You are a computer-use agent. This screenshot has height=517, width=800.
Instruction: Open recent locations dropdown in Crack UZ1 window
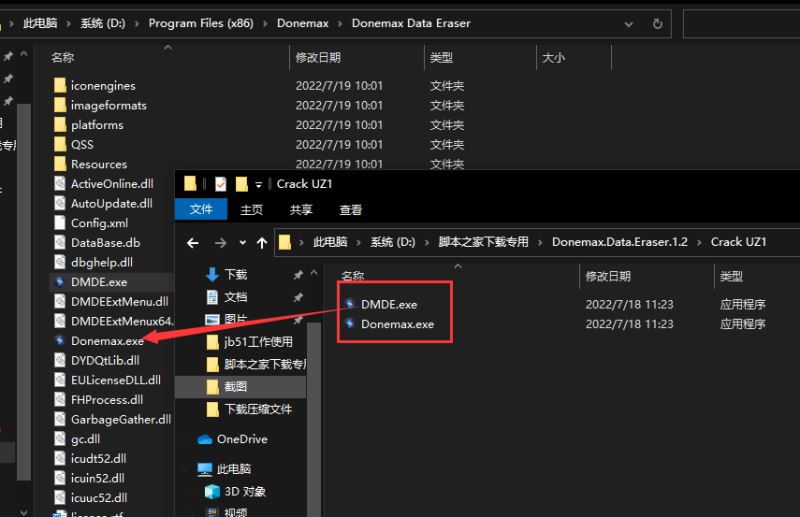pos(242,243)
